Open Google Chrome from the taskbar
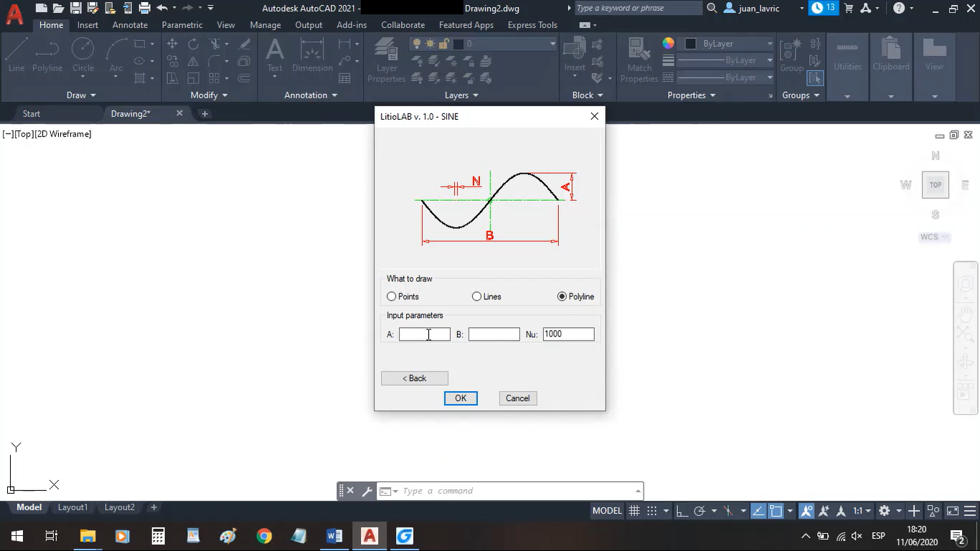The height and width of the screenshot is (551, 980). pos(264,536)
